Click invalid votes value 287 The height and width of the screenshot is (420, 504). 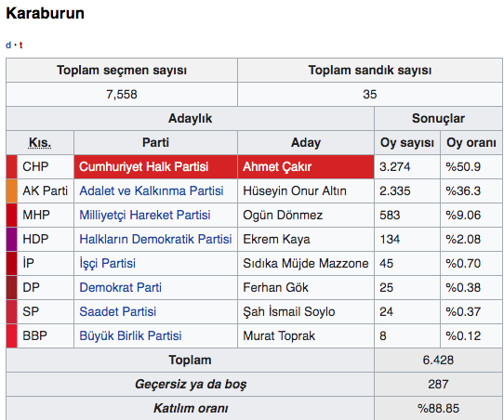(438, 384)
